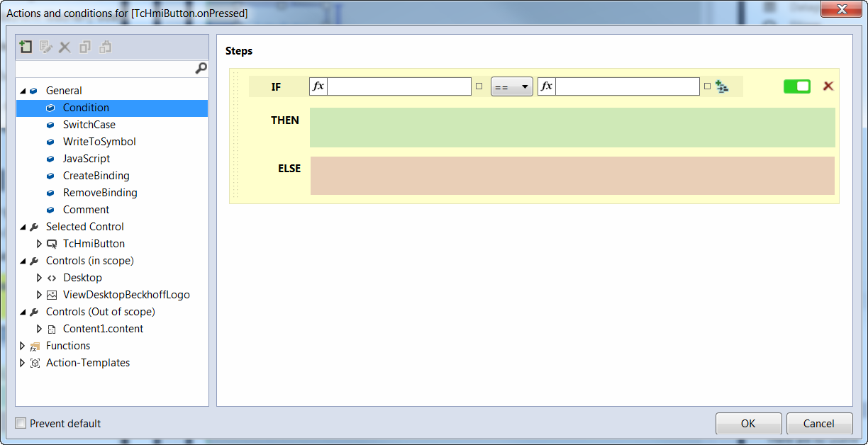Collapse the General tree node
Viewport: 868px width, 445px height.
tap(23, 91)
